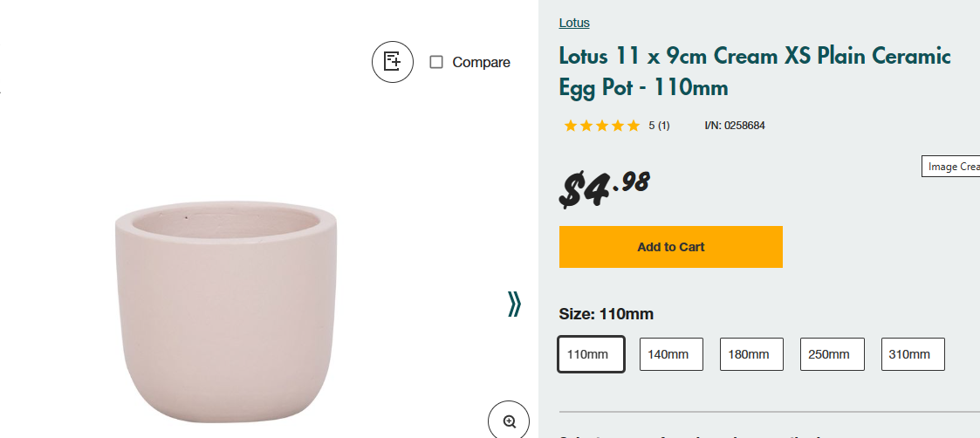Viewport: 980px width, 438px height.
Task: Click the add to list icon
Action: pos(393,62)
